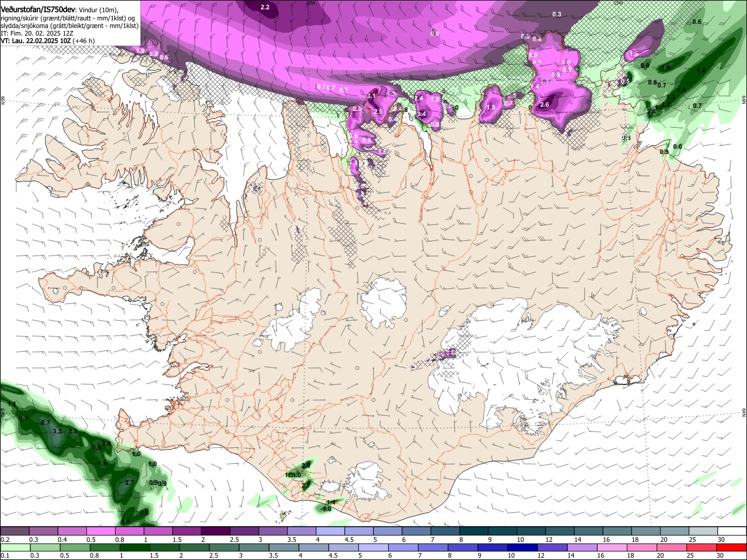
Task: Select the dark teal swatch labeled 8 in the top legend row
Action: [x=473, y=531]
